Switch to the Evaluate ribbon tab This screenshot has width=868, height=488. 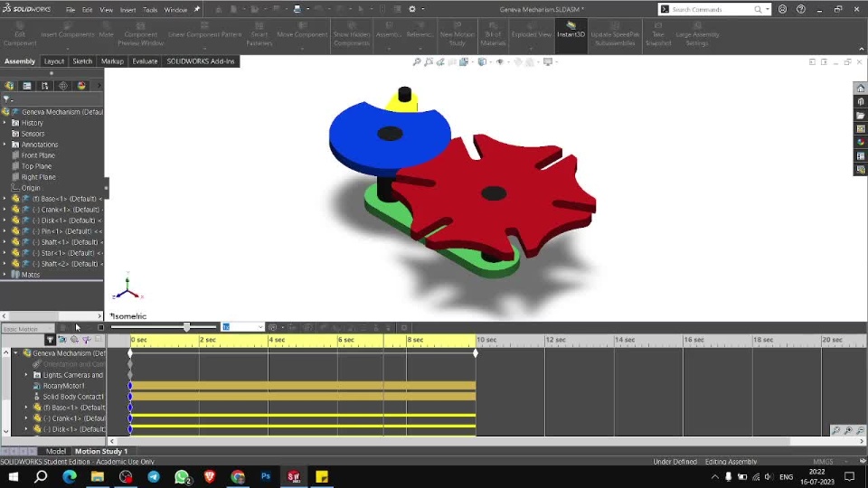pyautogui.click(x=145, y=61)
